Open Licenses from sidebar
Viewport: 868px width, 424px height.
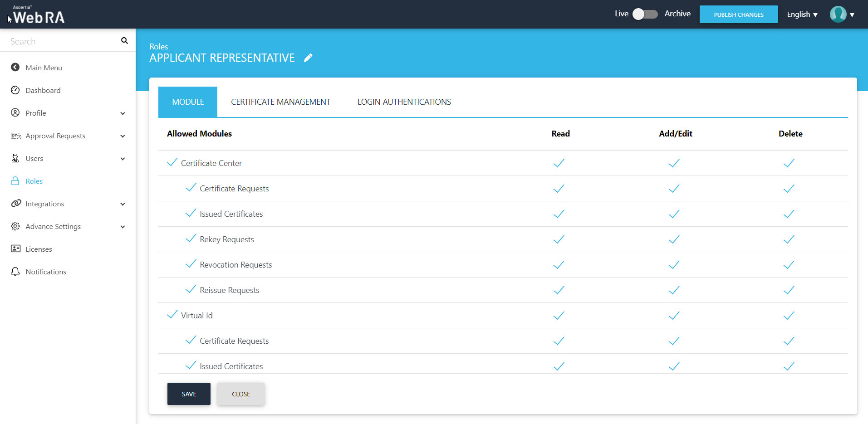39,249
